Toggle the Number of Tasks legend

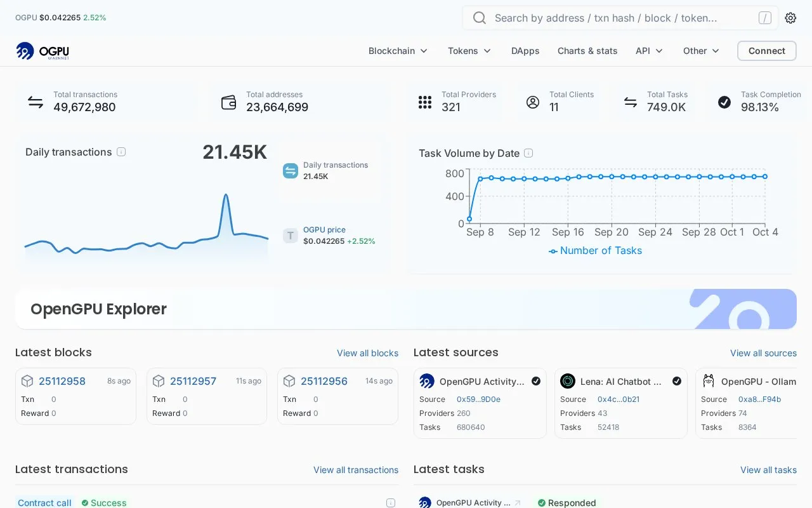(x=595, y=251)
